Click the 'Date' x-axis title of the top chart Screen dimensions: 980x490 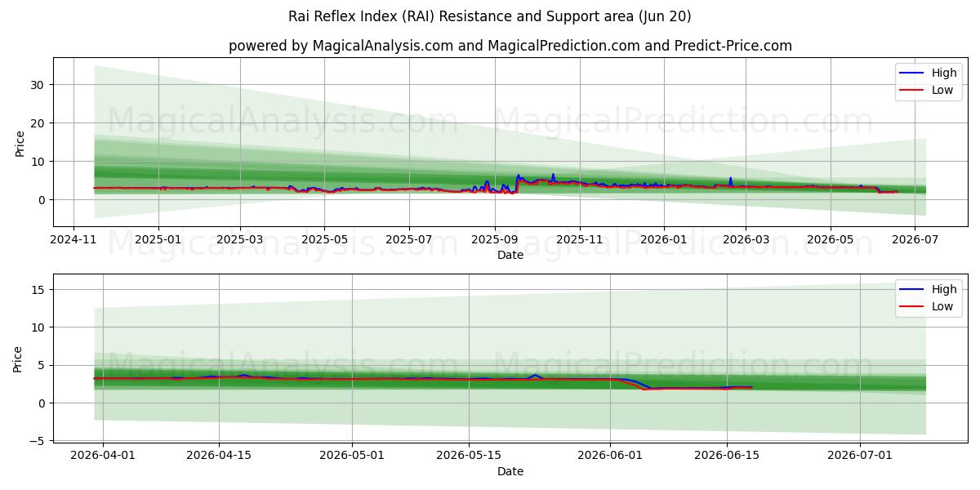(510, 256)
